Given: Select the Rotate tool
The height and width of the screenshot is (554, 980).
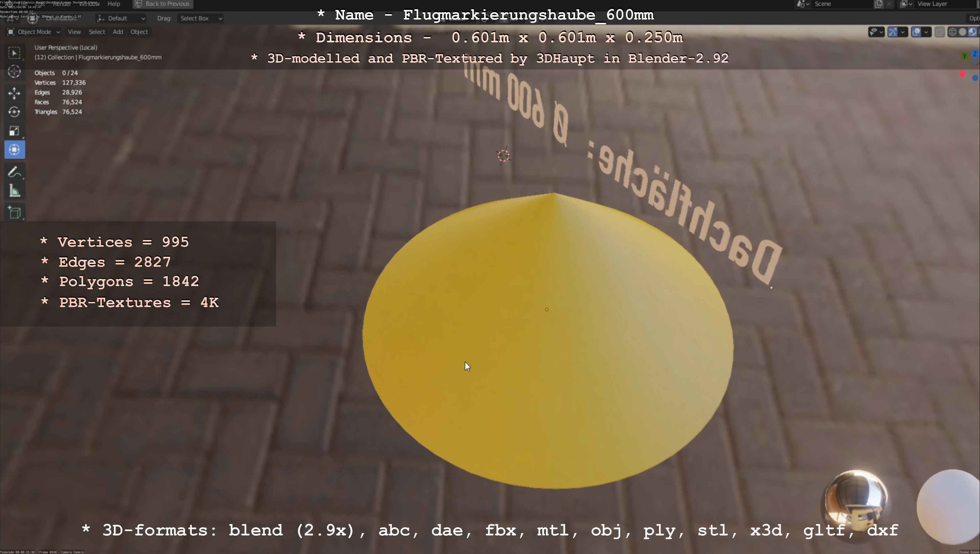Looking at the screenshot, I should point(14,112).
